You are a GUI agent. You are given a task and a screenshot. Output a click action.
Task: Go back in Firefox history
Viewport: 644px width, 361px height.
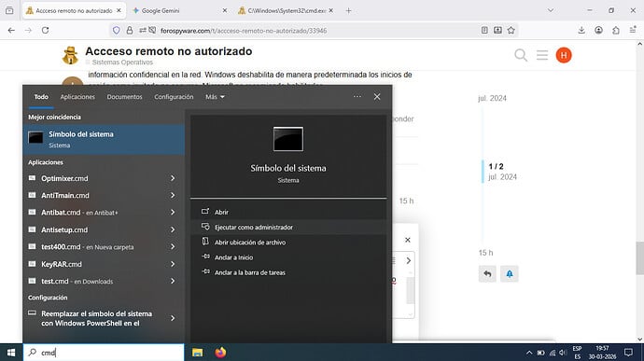11,31
